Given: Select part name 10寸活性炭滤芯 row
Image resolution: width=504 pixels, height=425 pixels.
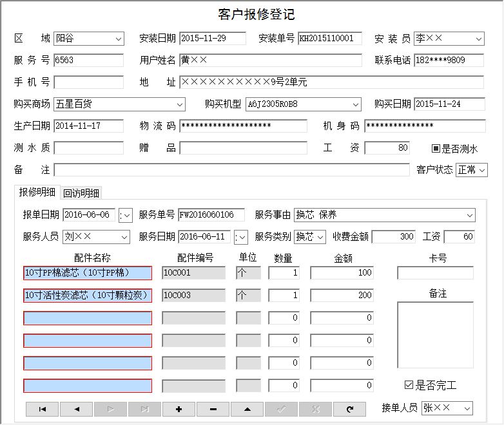Looking at the screenshot, I should tap(88, 295).
